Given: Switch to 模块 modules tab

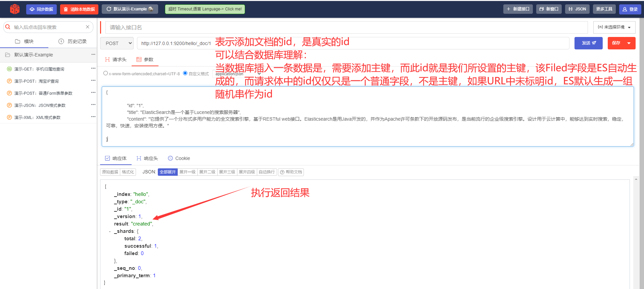Looking at the screenshot, I should pos(24,41).
